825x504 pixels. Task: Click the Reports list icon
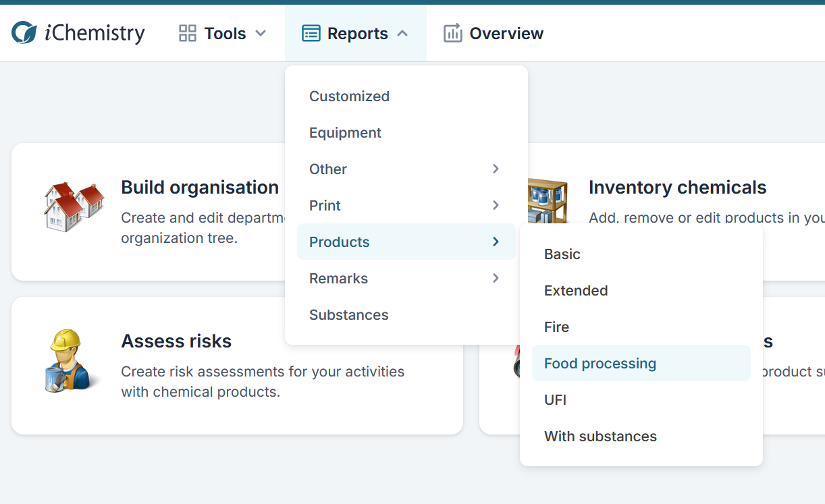point(311,33)
